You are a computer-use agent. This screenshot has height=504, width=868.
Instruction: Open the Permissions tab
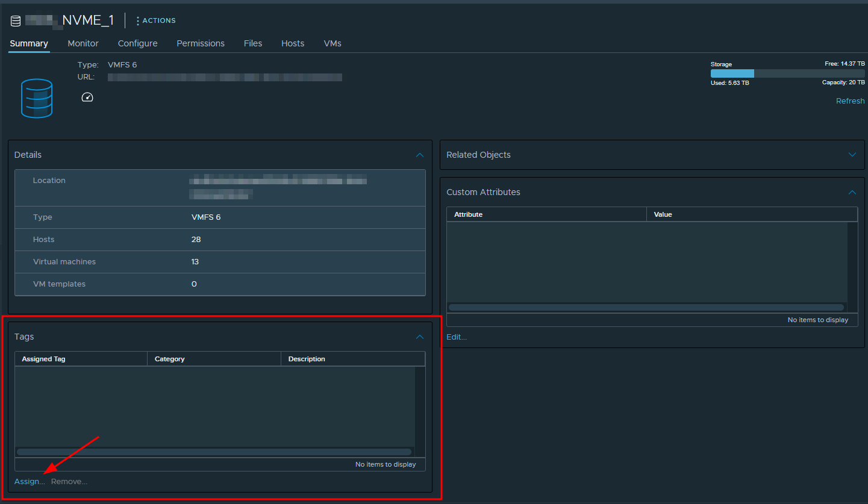201,43
